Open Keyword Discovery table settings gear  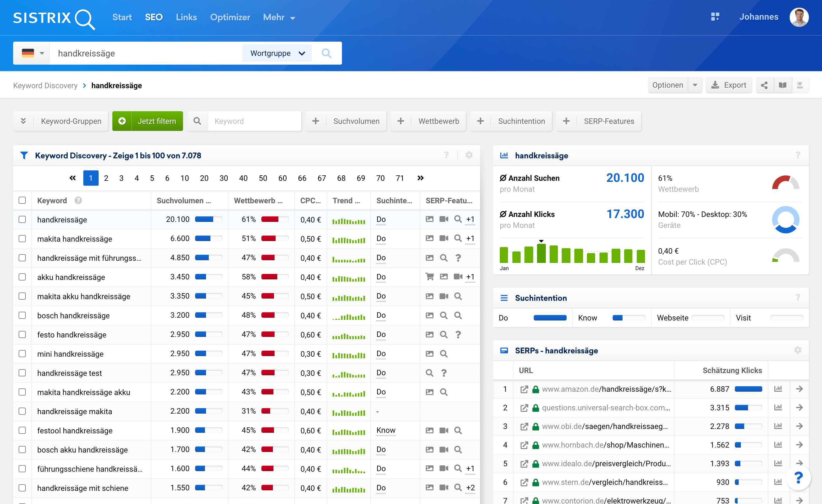469,155
